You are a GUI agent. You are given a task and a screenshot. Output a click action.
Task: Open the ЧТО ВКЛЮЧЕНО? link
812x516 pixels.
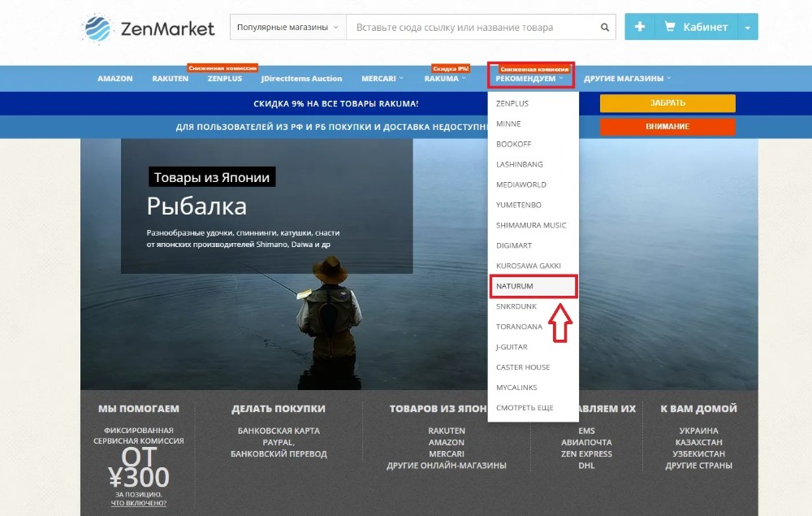click(x=139, y=503)
